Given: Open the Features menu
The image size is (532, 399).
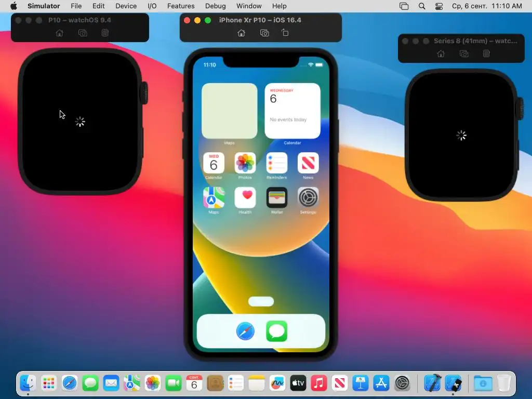Looking at the screenshot, I should [181, 6].
